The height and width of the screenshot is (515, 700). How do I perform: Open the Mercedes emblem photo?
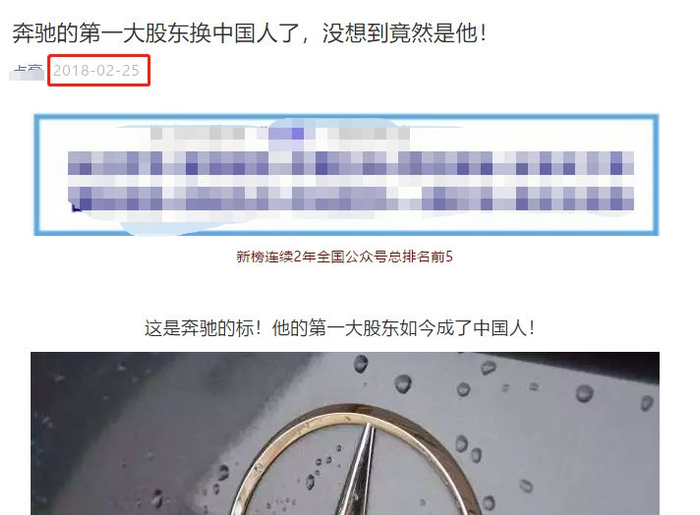coord(345,433)
